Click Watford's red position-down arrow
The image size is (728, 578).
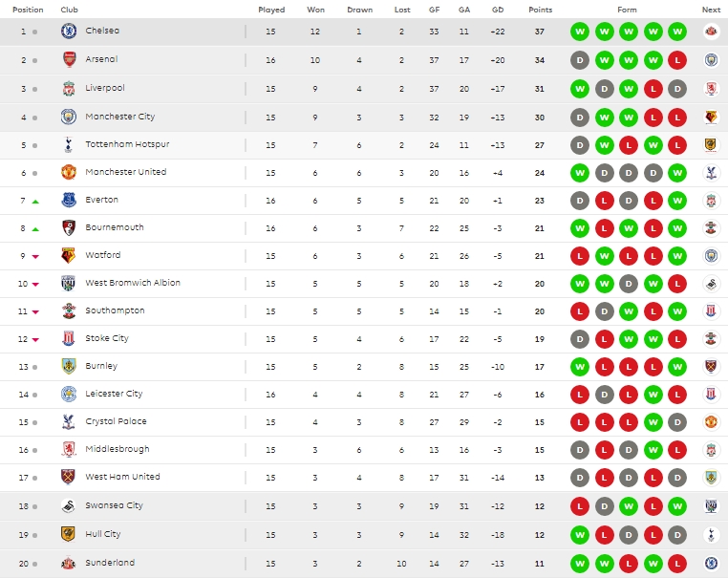tap(35, 256)
